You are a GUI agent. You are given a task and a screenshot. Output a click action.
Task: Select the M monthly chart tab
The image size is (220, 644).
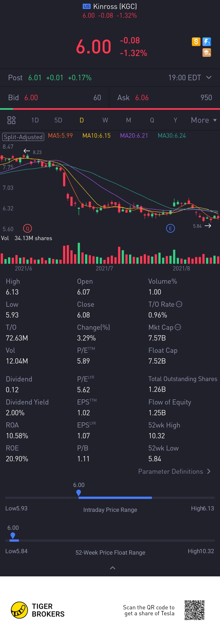coord(129,120)
